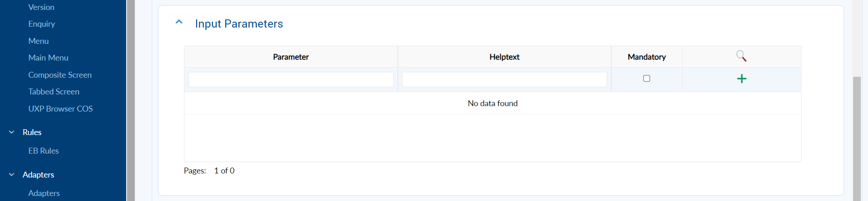
Task: Open Composite Screen sidebar entry
Action: click(x=60, y=75)
